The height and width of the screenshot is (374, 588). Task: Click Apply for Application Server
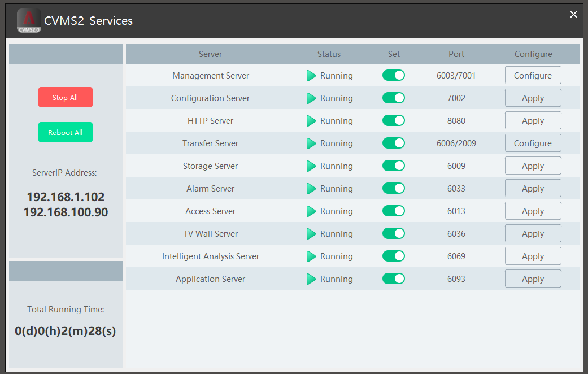pos(533,279)
